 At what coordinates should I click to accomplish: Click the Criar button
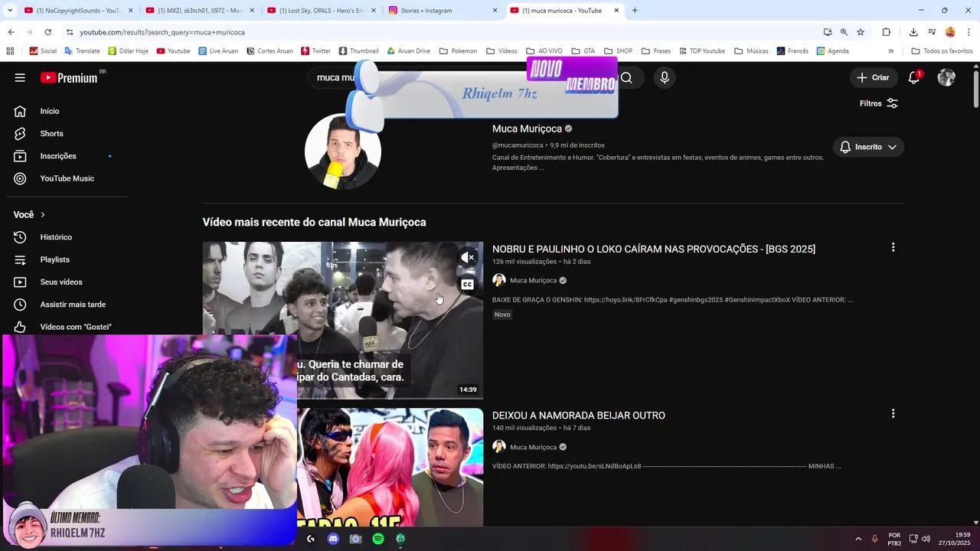point(873,77)
